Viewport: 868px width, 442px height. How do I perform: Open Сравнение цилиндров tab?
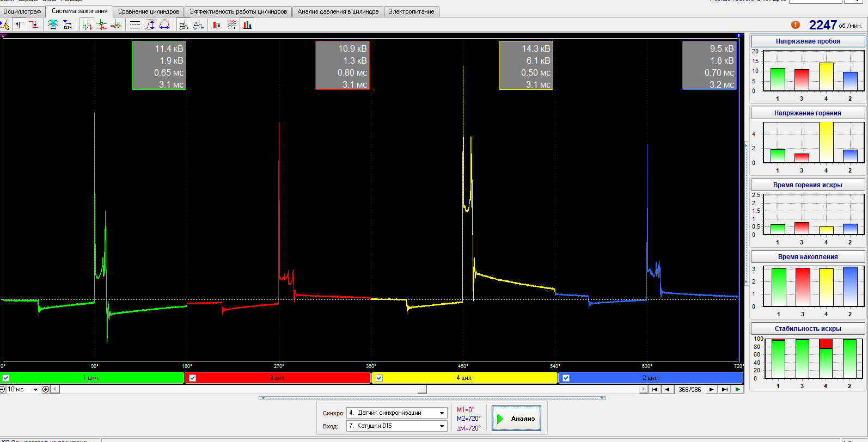[149, 11]
